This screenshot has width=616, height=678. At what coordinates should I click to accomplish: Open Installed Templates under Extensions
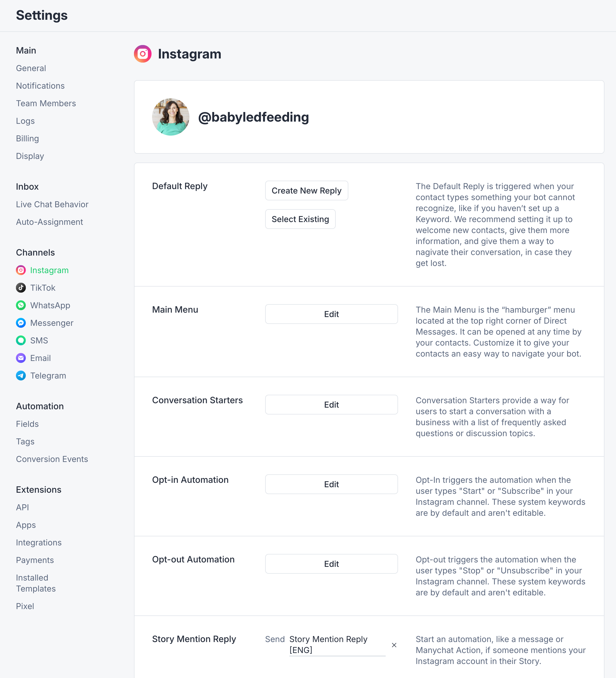point(36,583)
